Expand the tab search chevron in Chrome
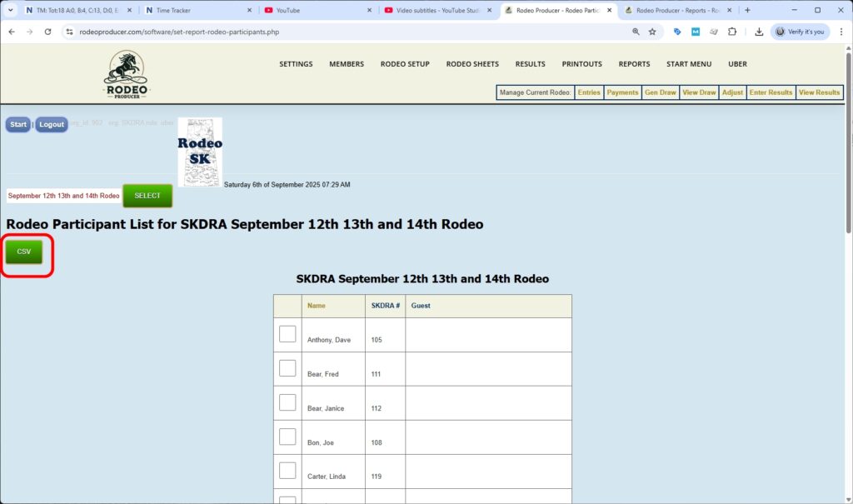The width and height of the screenshot is (853, 504). point(10,10)
